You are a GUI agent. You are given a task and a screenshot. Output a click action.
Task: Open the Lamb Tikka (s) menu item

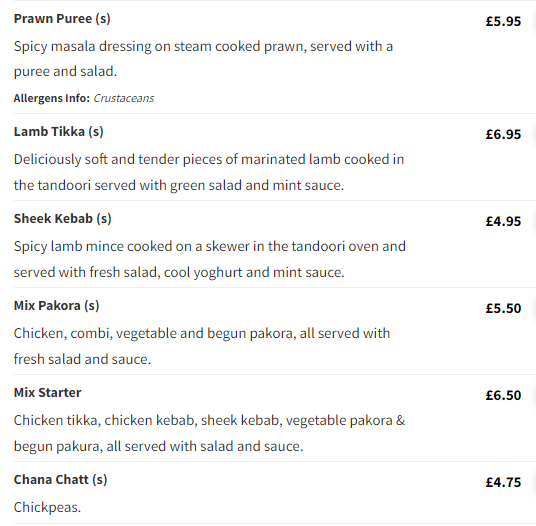pos(58,132)
